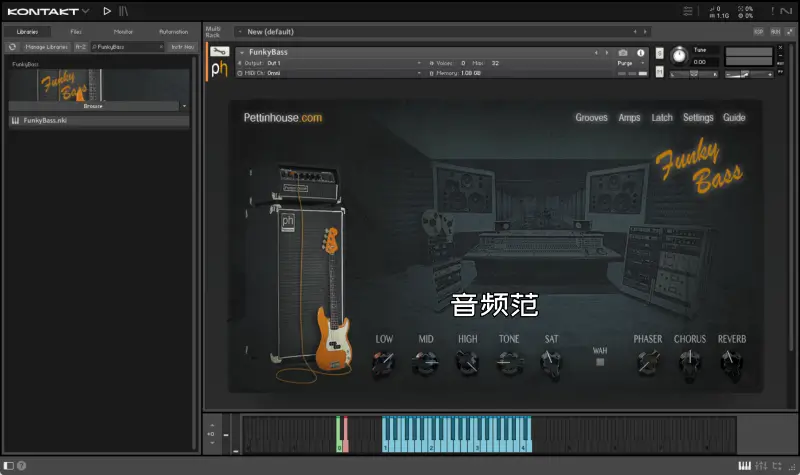Open the Grooves page
800x475 pixels.
tap(591, 118)
